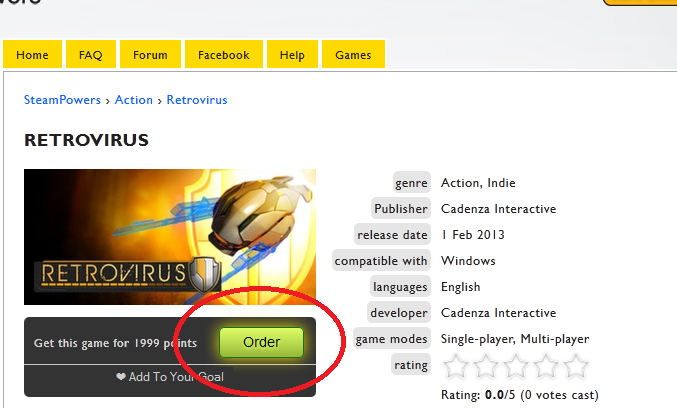Click the developer value Cadenza Interactive
This screenshot has height=408, width=677.
point(498,313)
